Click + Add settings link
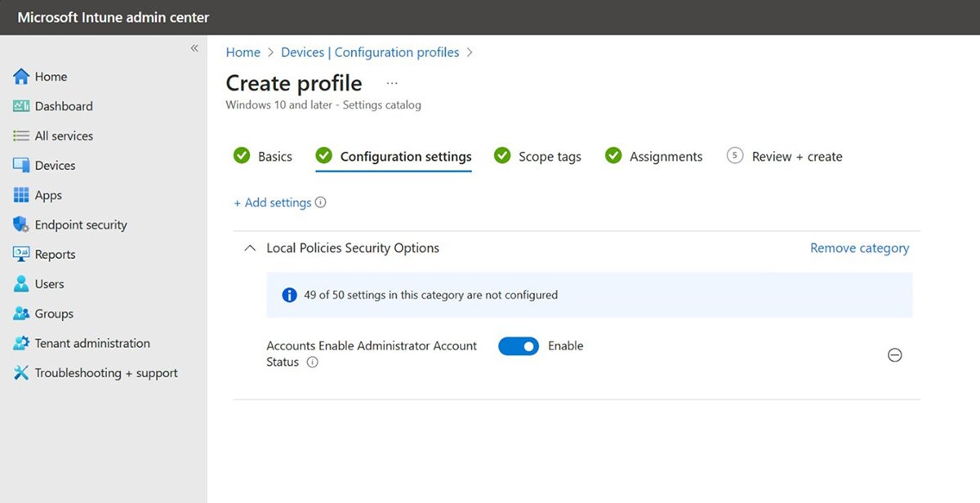Screen dimensions: 980x503 click(x=273, y=203)
